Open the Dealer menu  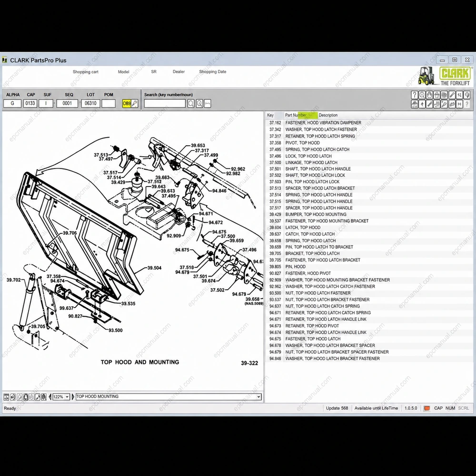pyautogui.click(x=179, y=72)
